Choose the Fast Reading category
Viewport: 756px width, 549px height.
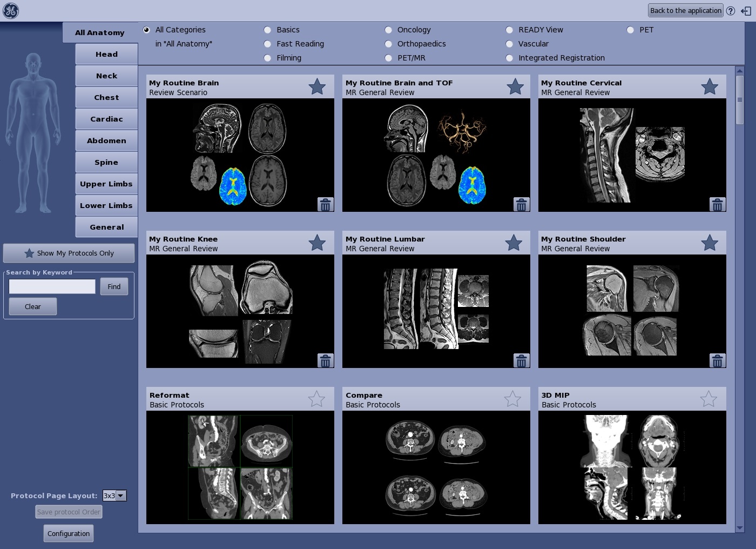click(267, 44)
